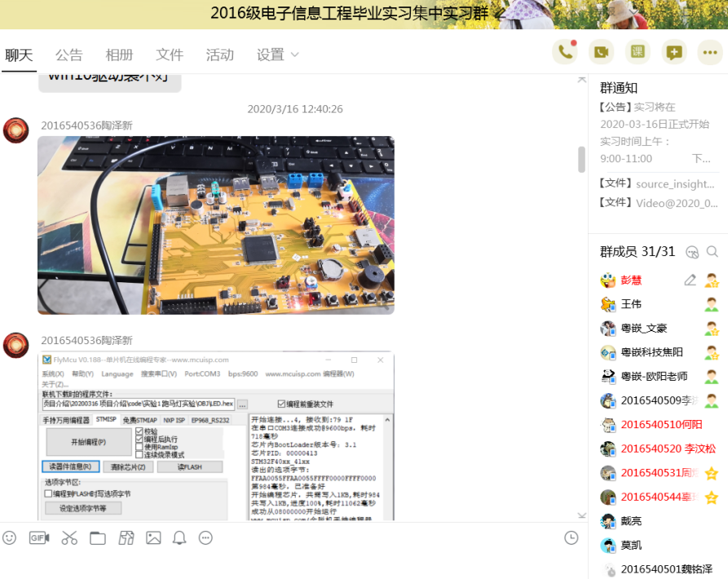Toggle the member mute/block icon beside 群成员
Image resolution: width=728 pixels, height=579 pixels.
click(692, 252)
